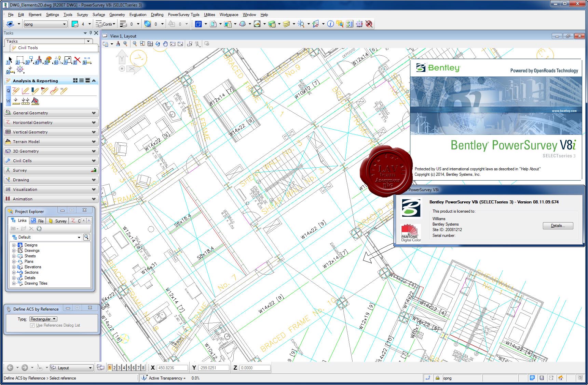
Task: Click the View Next icon
Action: (180, 44)
